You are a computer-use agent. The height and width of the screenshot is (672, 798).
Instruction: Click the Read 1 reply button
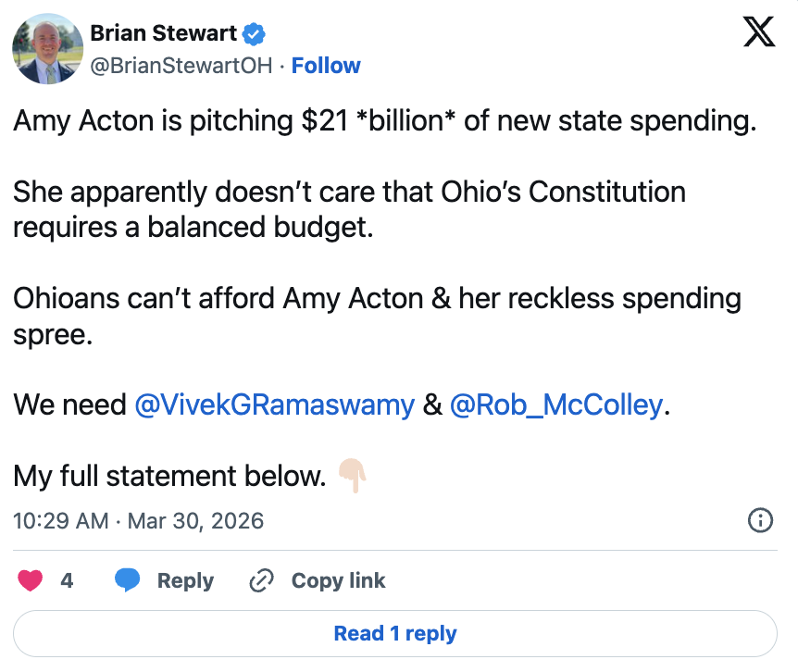[394, 633]
